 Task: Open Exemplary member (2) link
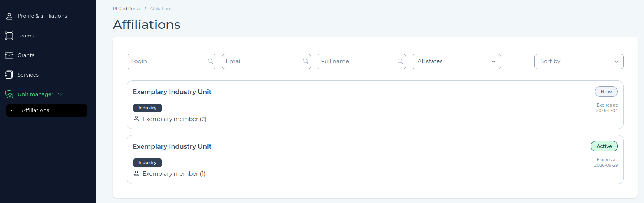coord(174,119)
